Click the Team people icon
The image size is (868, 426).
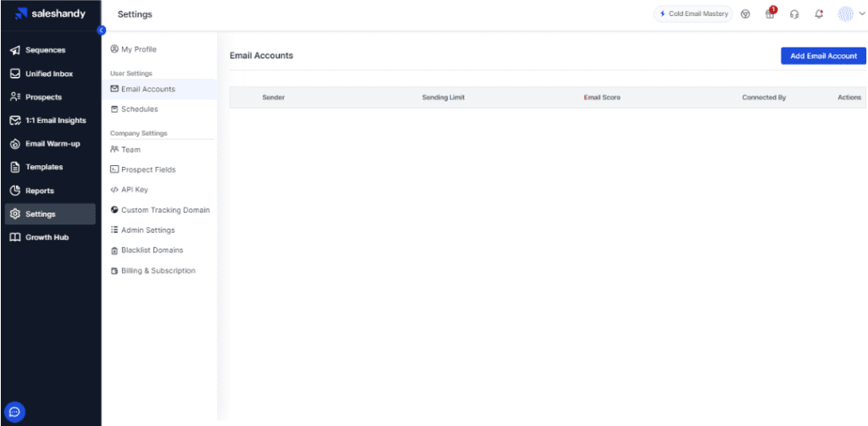click(114, 149)
